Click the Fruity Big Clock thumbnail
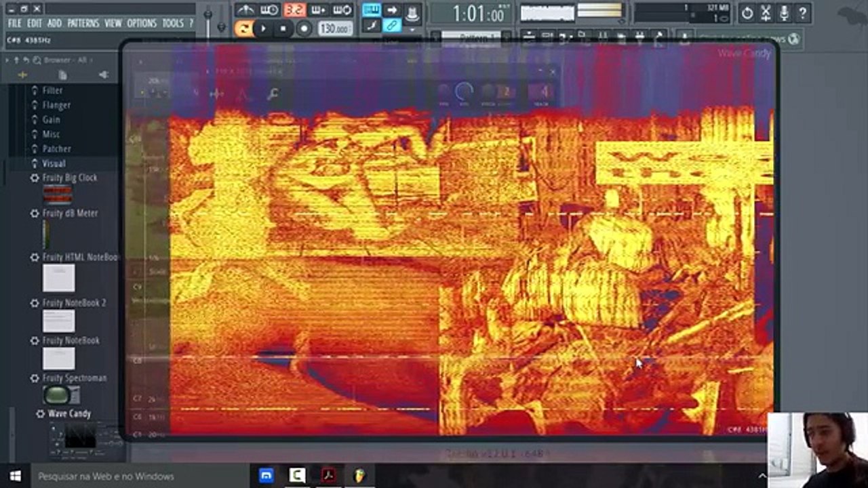This screenshot has height=488, width=868. point(58,195)
